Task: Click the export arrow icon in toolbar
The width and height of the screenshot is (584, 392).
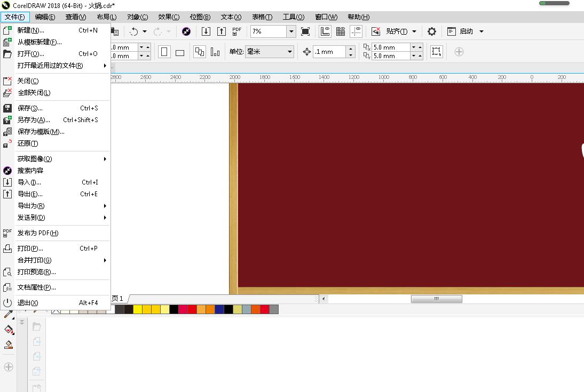Action: (221, 31)
